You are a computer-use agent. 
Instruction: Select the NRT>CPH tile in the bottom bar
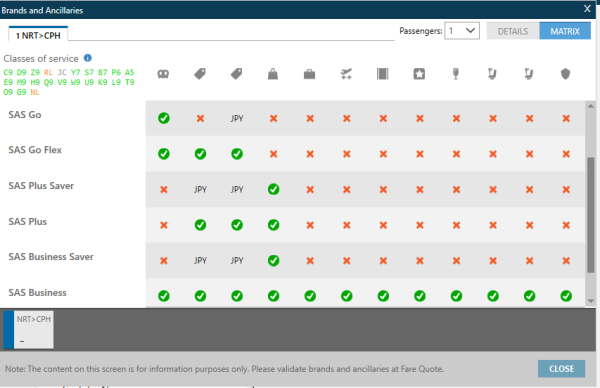click(29, 329)
